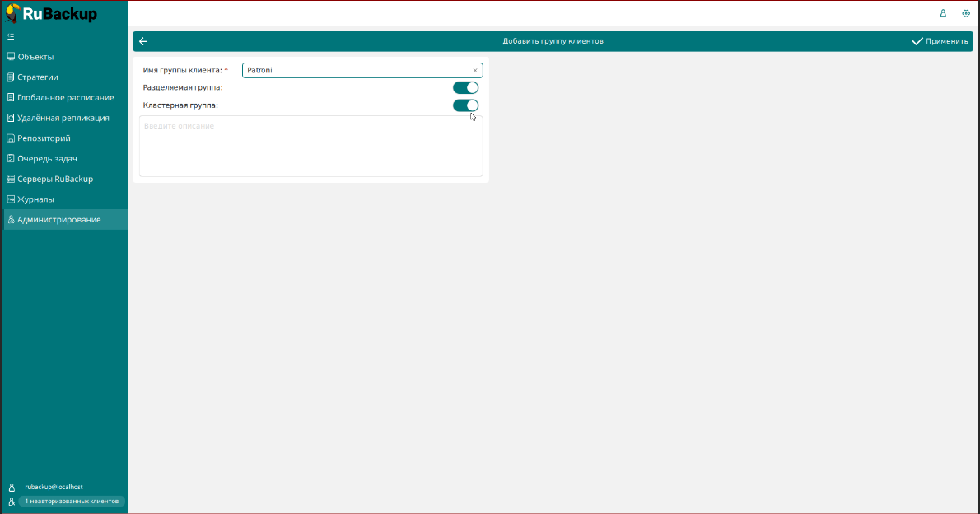Viewport: 980px width, 514px height.
Task: Collapse the sidebar with the menu icon
Action: tap(11, 37)
